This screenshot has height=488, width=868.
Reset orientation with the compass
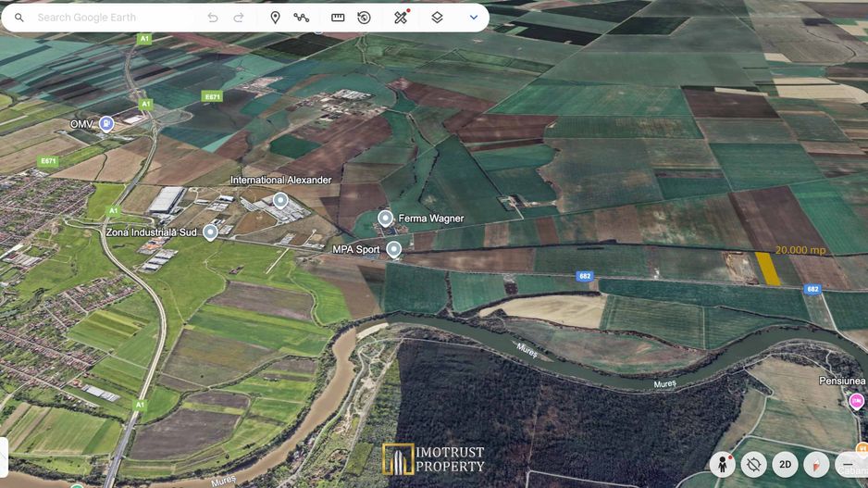click(816, 464)
